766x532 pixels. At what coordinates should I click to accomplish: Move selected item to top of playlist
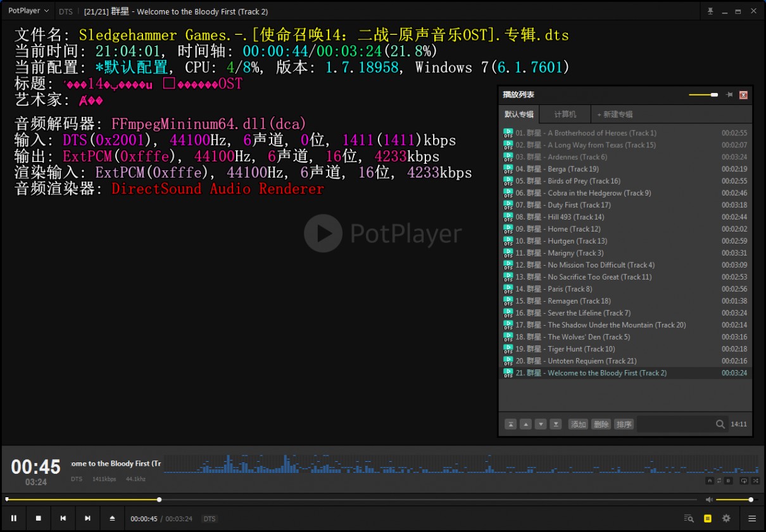coord(510,424)
